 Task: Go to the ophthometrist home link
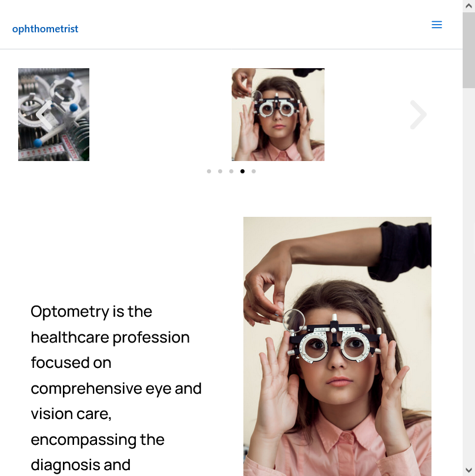pyautogui.click(x=45, y=29)
